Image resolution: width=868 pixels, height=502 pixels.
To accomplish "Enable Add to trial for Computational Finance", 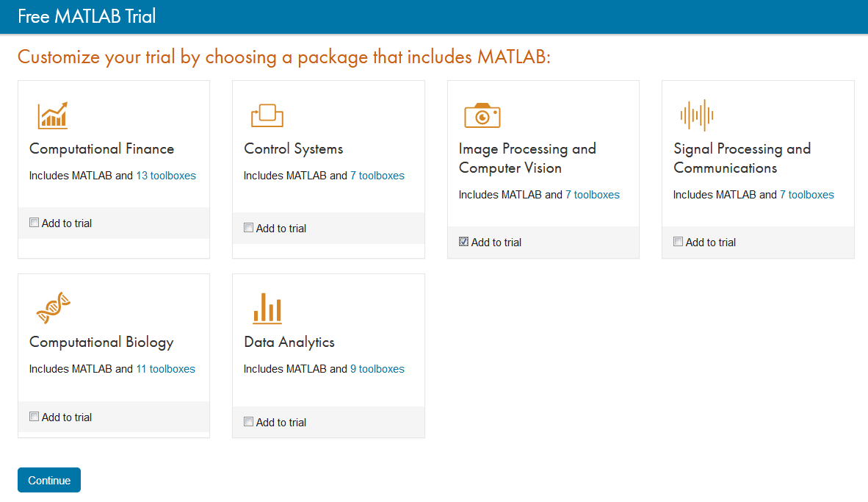I will click(x=35, y=223).
